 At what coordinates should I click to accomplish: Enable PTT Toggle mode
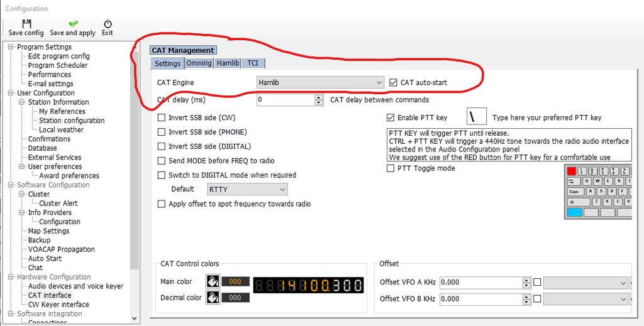pyautogui.click(x=390, y=168)
